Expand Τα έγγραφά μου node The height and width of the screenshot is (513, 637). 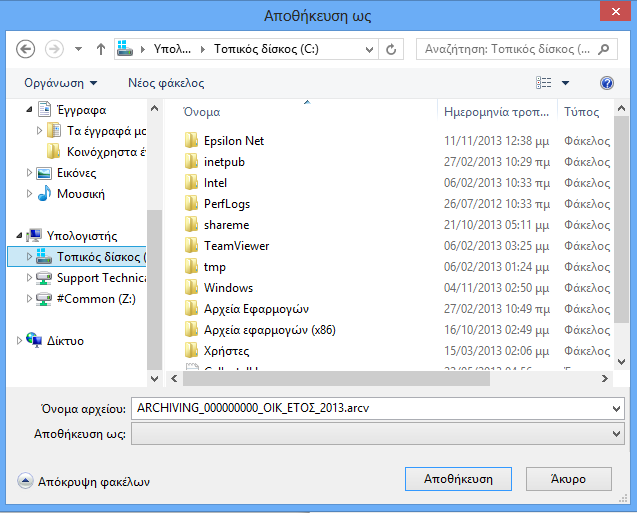click(39, 130)
